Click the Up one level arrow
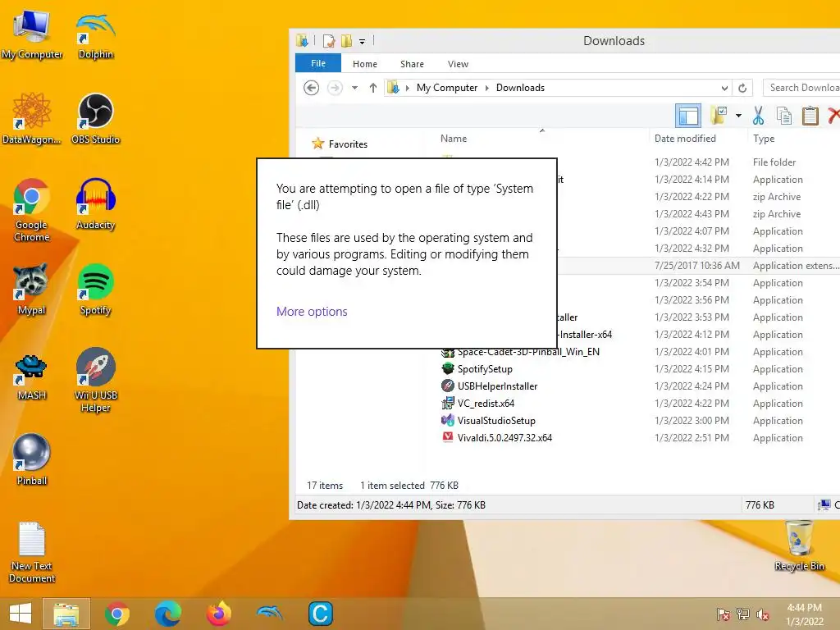840x630 pixels. click(373, 87)
